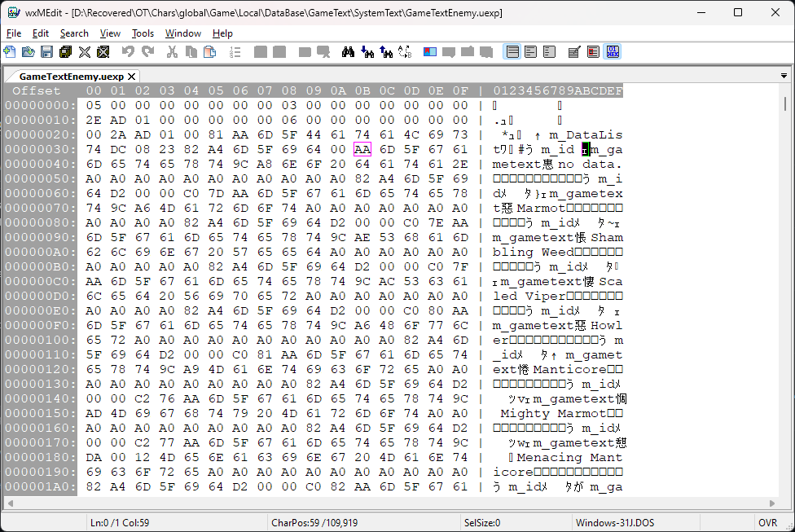Close all open documents

click(104, 51)
